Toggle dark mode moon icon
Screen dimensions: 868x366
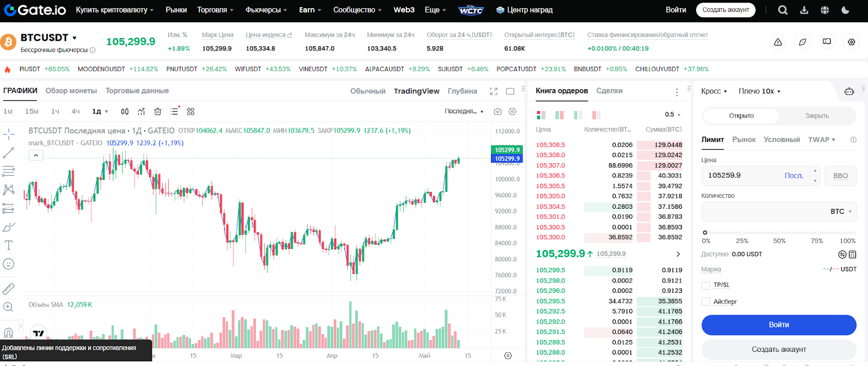pos(845,10)
